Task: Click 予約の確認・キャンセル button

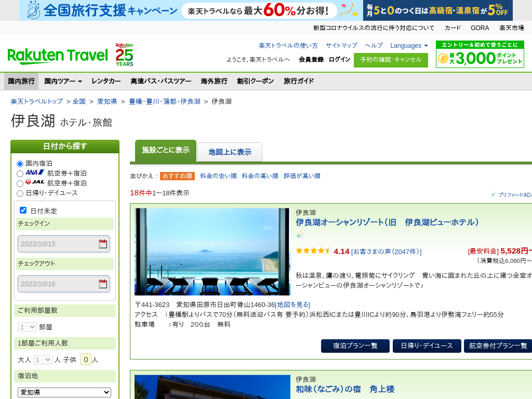Action: (391, 60)
